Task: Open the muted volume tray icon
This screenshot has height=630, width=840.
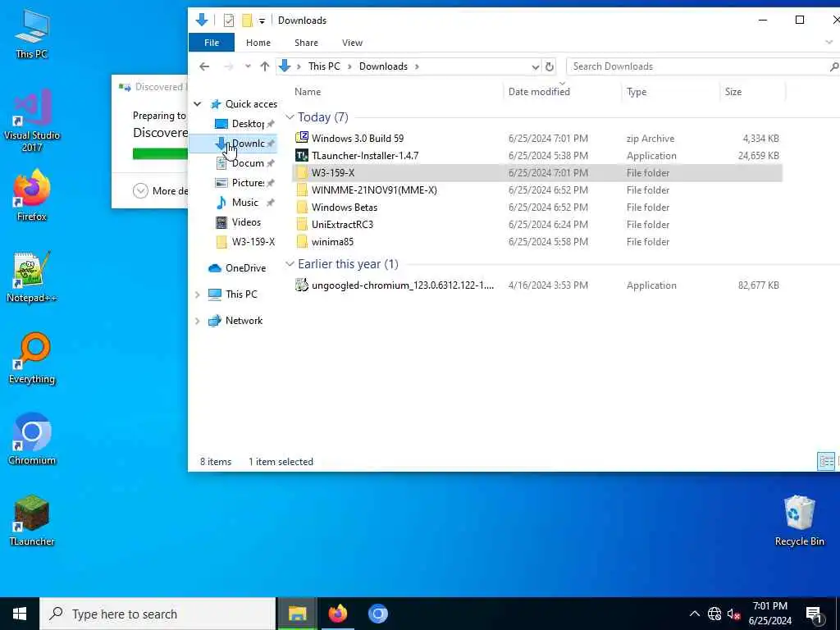Action: [x=734, y=614]
